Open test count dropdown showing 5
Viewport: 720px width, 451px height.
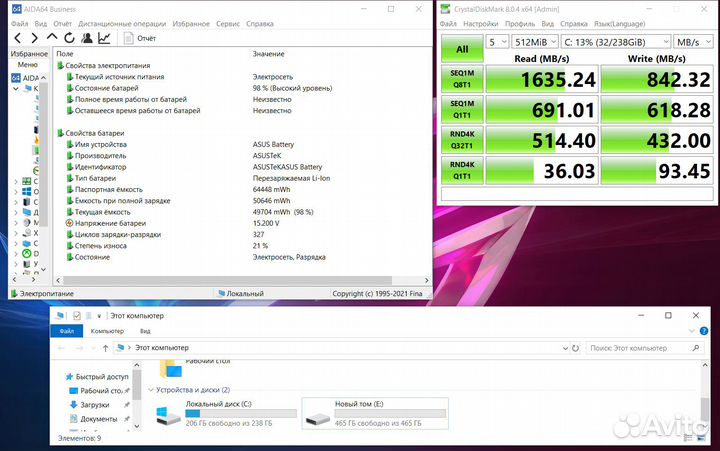[x=497, y=42]
